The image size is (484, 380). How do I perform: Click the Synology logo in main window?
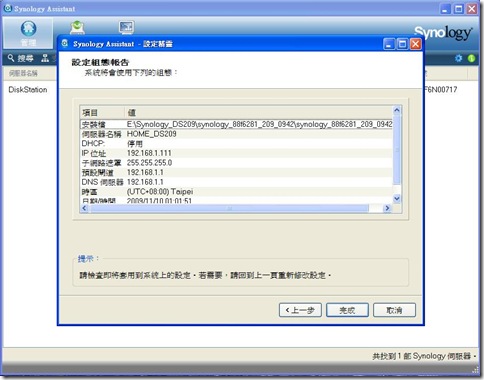tap(443, 33)
